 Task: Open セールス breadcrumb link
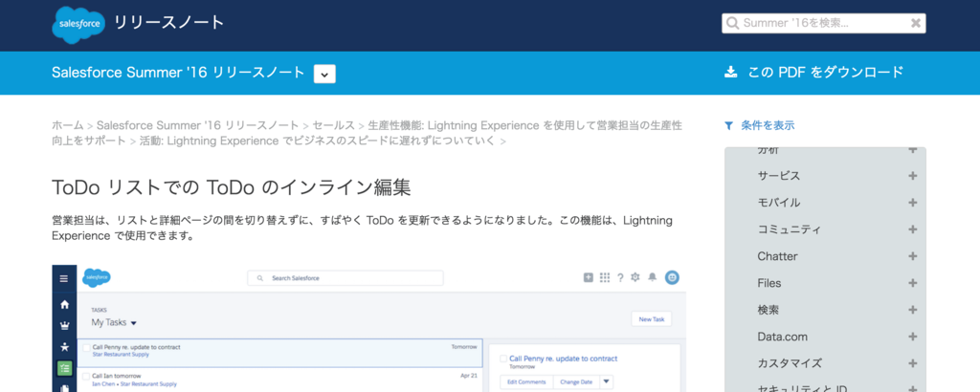(334, 125)
